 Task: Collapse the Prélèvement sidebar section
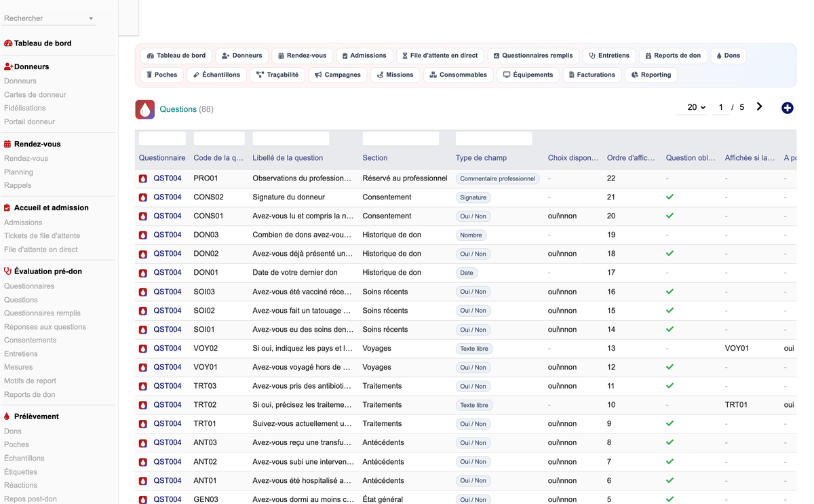tap(31, 416)
